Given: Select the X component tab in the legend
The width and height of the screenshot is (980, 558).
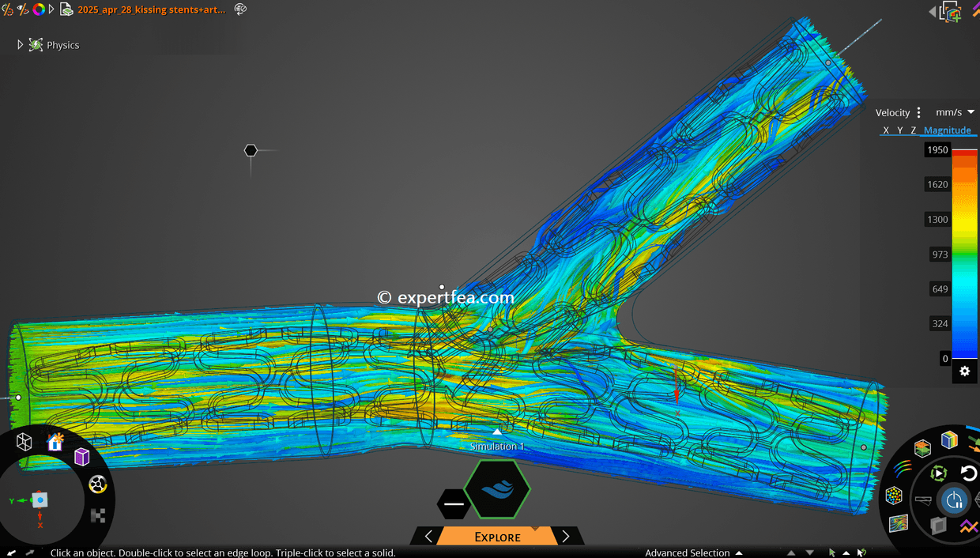Looking at the screenshot, I should pos(885,130).
